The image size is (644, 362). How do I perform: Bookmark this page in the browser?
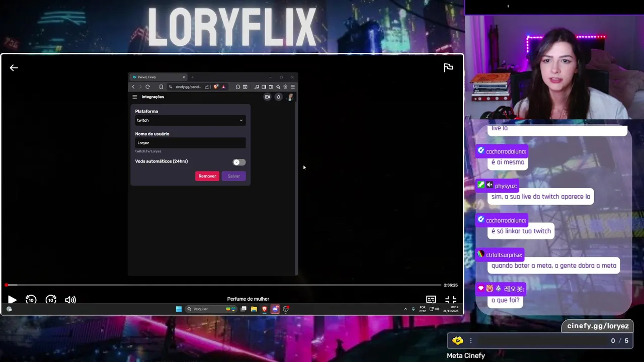pos(161,86)
